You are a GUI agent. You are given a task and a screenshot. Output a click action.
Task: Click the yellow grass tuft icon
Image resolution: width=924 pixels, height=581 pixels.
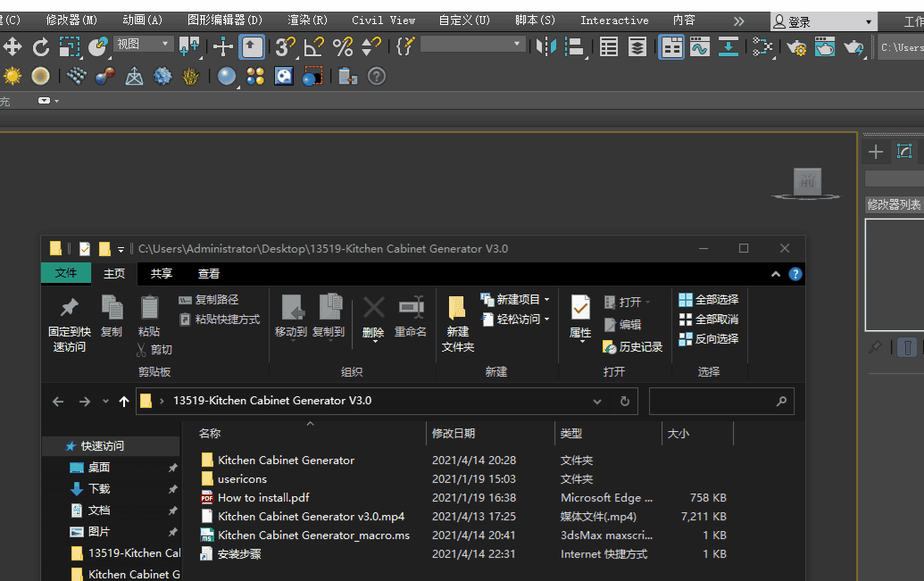pos(190,76)
